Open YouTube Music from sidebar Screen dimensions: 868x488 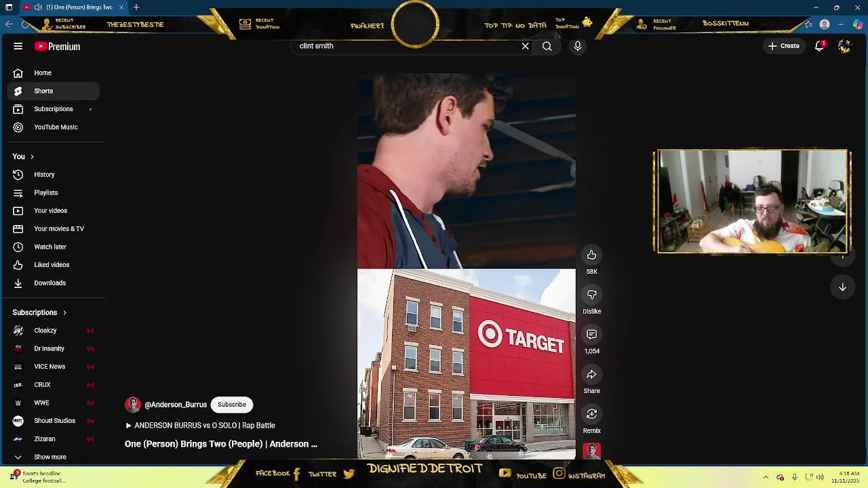point(54,127)
